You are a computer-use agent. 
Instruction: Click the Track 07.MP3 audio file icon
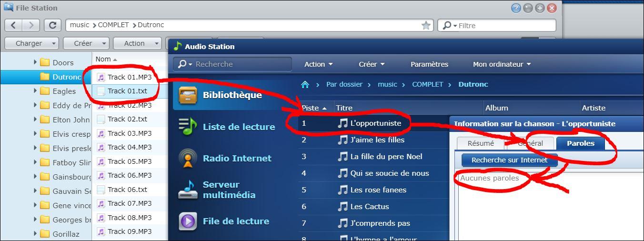tap(101, 203)
